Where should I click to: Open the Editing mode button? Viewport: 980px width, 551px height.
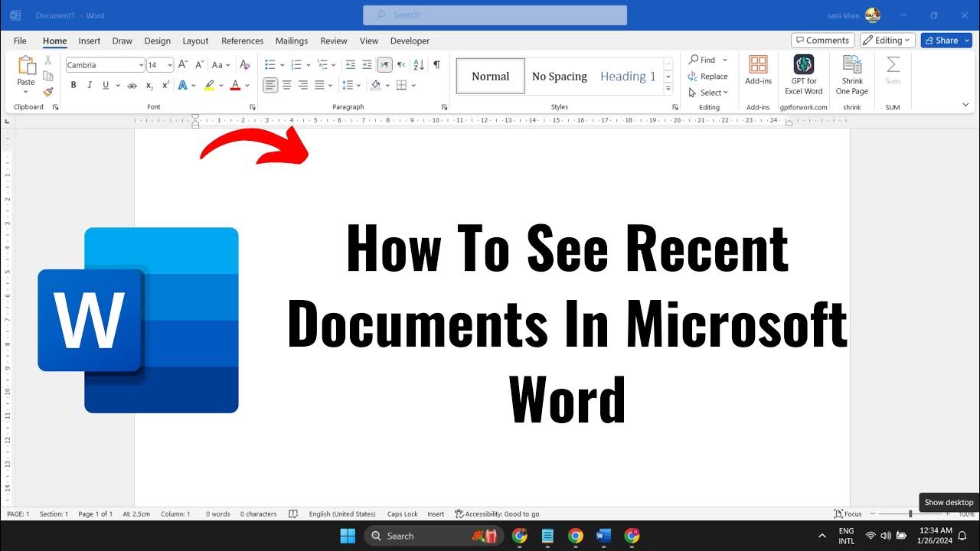(887, 41)
